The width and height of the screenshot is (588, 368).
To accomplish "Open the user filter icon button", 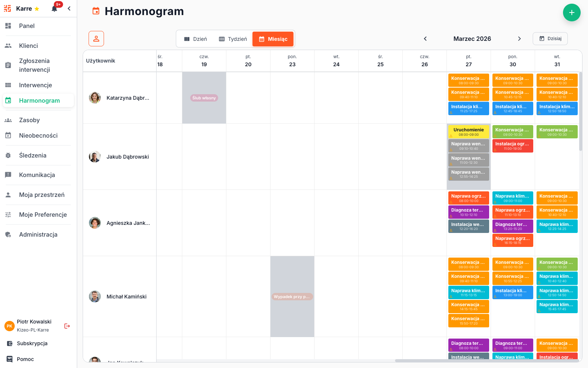I will 96,39.
